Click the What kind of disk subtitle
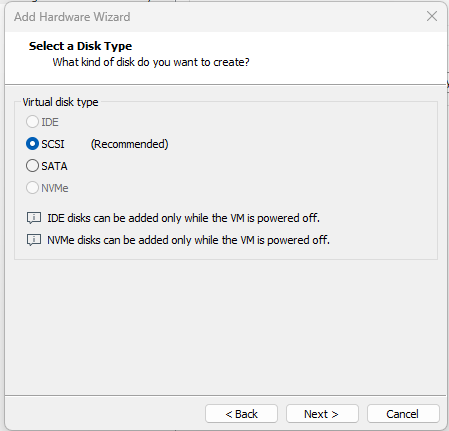 151,62
